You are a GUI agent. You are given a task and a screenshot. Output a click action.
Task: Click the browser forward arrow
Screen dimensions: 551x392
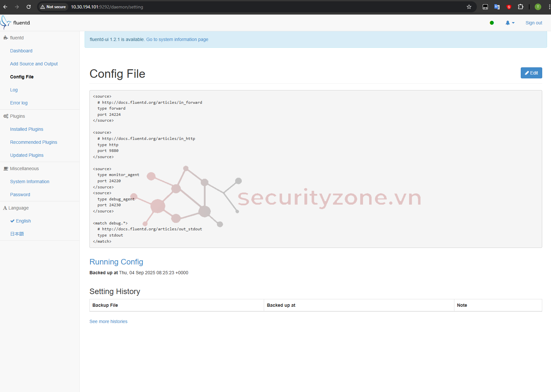pos(17,7)
